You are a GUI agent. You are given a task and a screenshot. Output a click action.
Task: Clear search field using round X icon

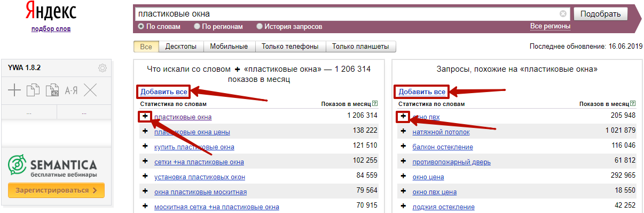point(563,14)
